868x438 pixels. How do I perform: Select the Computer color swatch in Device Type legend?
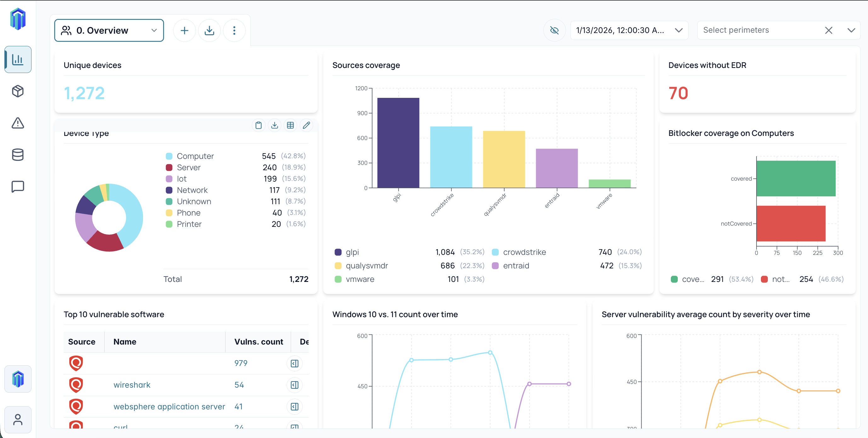click(x=170, y=156)
